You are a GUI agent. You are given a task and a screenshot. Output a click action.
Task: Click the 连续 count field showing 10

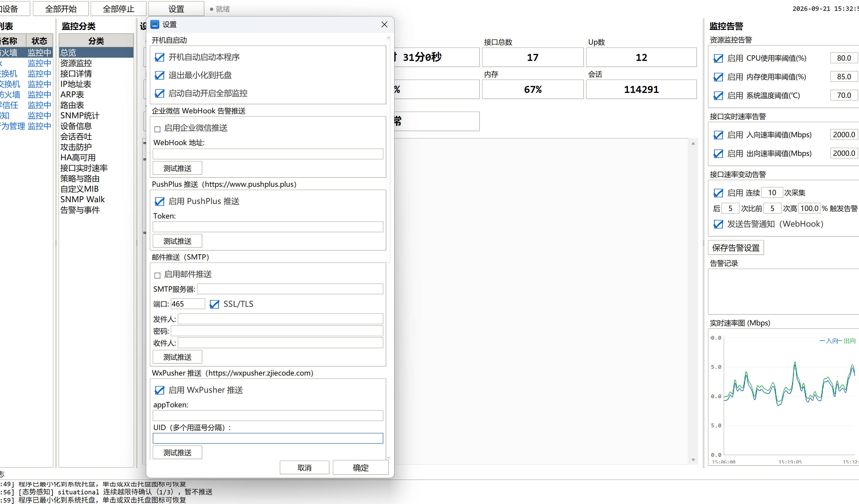[772, 193]
